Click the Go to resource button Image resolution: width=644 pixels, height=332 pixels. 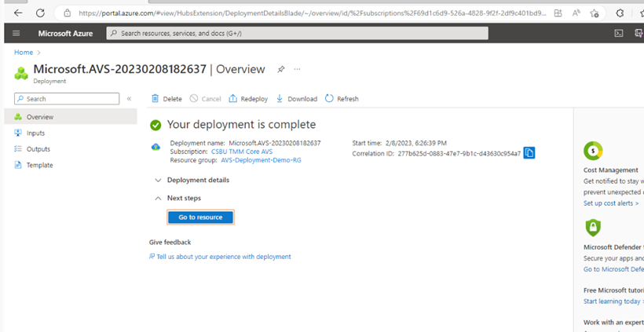[200, 217]
